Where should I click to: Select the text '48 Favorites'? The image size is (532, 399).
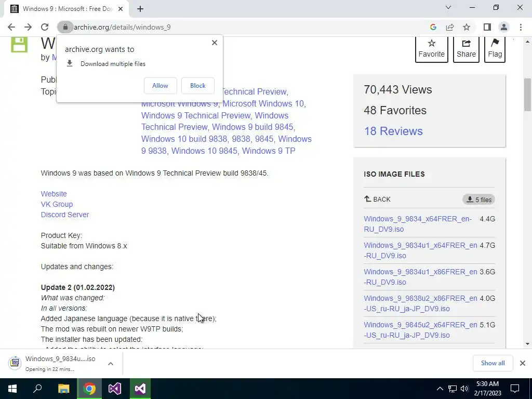tap(395, 110)
